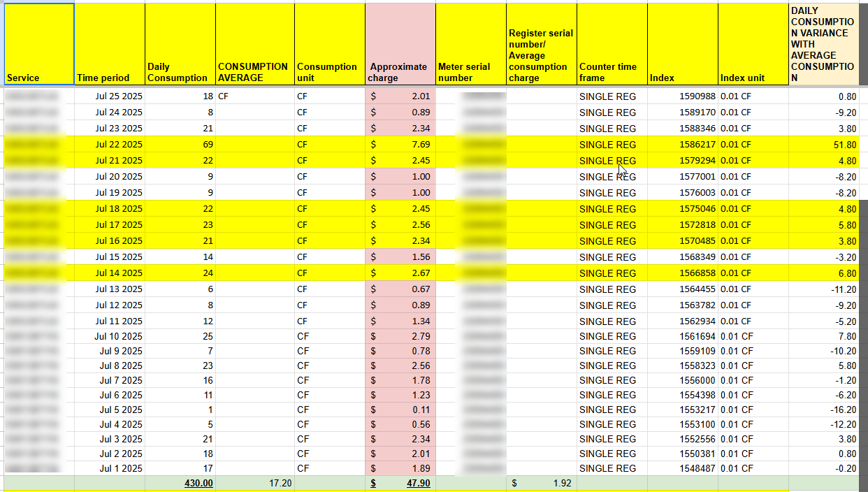
Task: Select the Time period header cell
Action: point(110,44)
